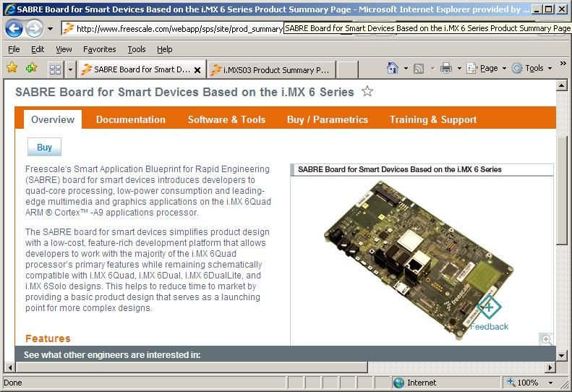Click the zoom magnifier icon on product image
This screenshot has width=572, height=392.
point(546,339)
